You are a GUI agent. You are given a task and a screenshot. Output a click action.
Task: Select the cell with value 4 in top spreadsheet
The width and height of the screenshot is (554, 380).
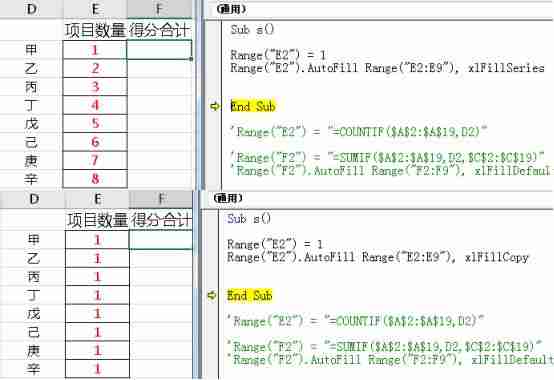click(95, 105)
